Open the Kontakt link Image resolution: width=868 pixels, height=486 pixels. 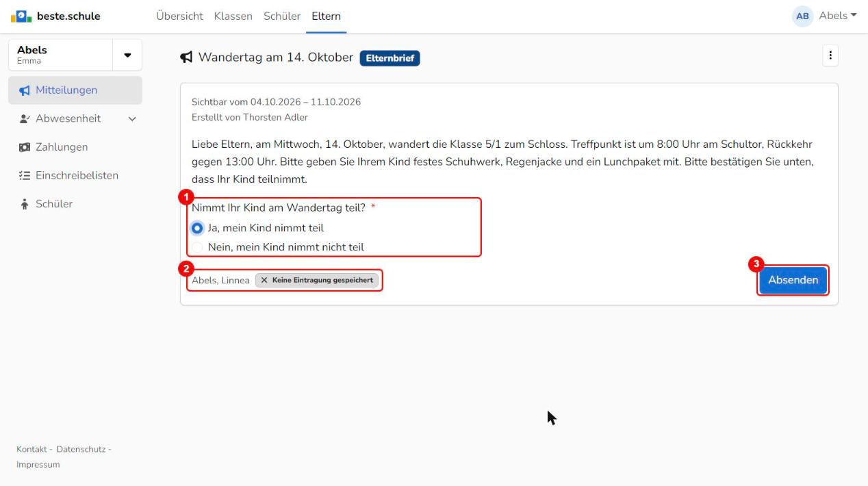(31, 449)
